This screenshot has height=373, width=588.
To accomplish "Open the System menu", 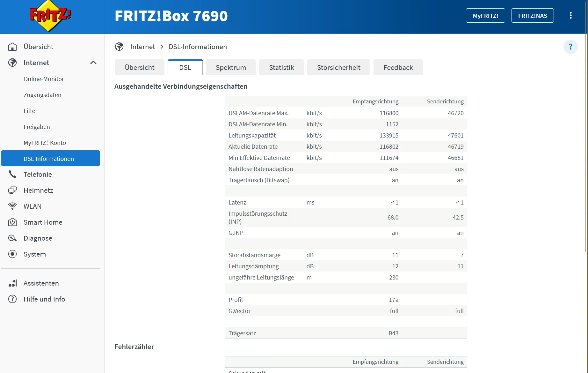I will tap(35, 254).
